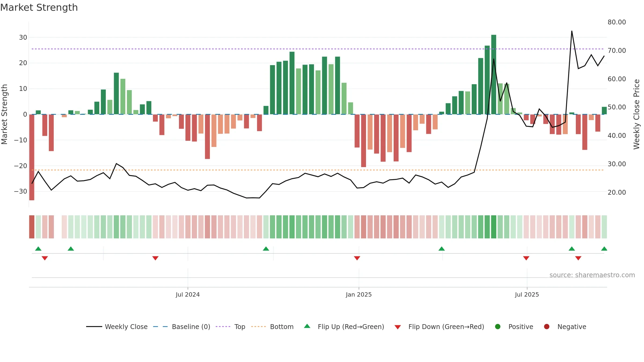Click the flip-down marker near Jan 2025

(357, 258)
